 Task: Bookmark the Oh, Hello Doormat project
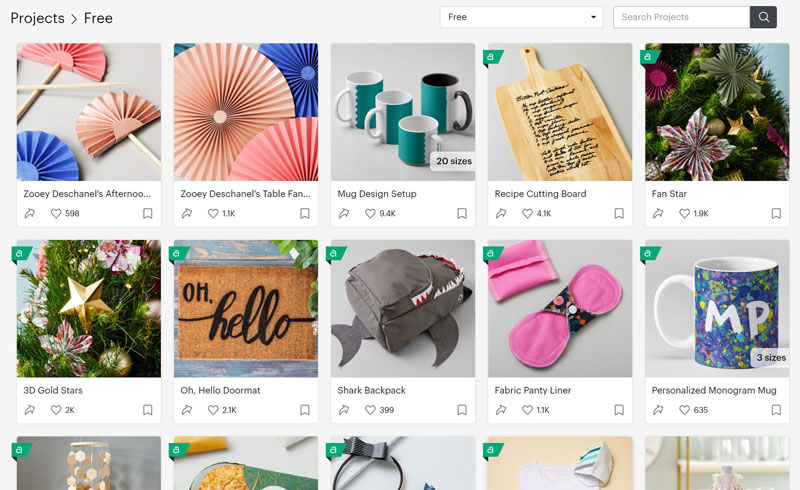305,410
